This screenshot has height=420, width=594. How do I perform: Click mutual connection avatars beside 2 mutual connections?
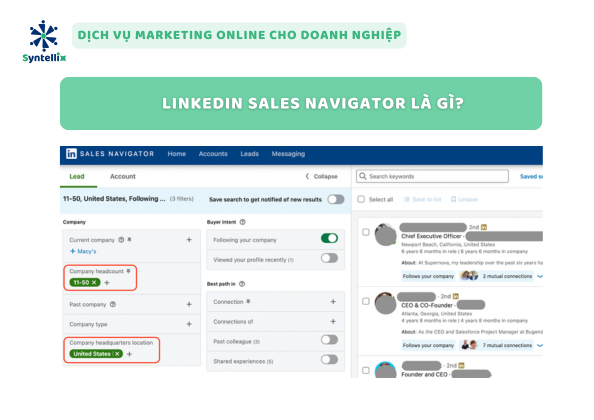469,276
